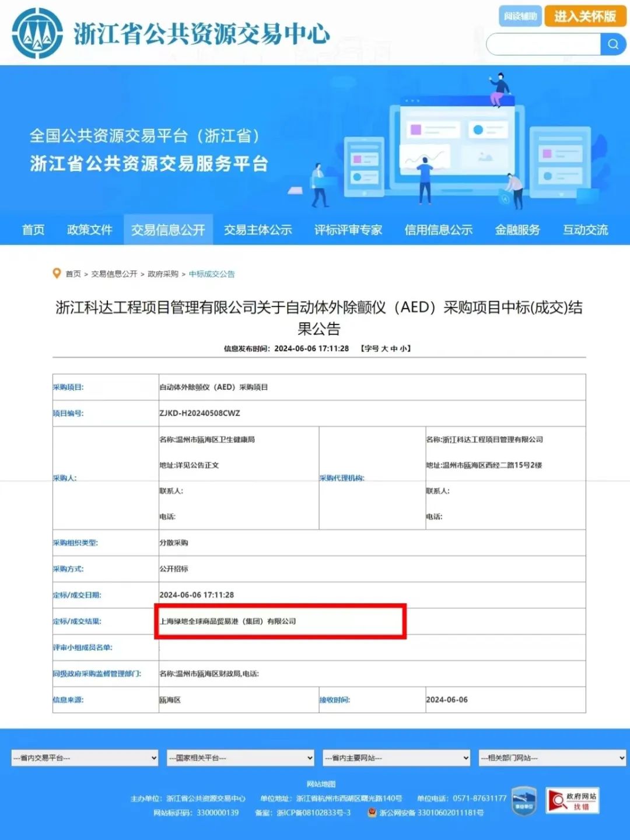Open the 中标成交公告 breadcrumb link
This screenshot has height=840, width=630.
211,274
